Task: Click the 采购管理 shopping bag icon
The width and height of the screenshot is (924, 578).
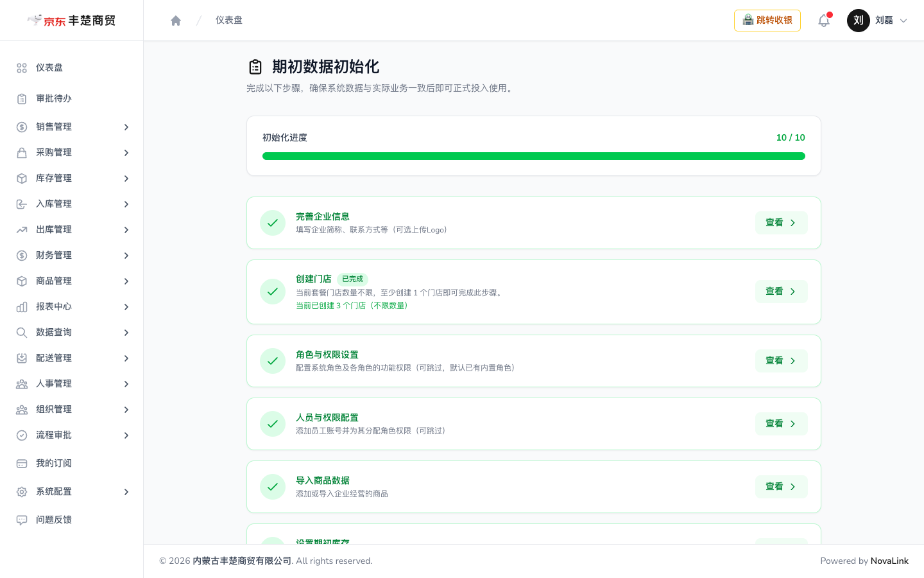Action: click(22, 153)
